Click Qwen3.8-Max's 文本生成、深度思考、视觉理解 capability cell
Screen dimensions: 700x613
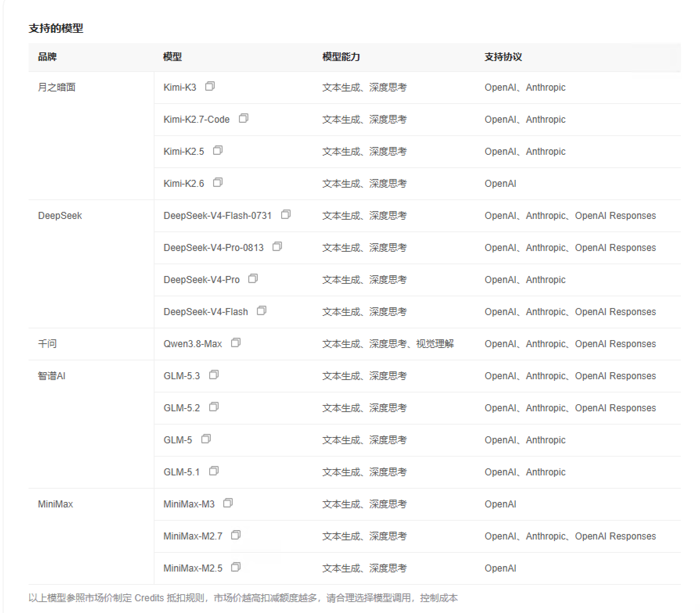click(388, 344)
